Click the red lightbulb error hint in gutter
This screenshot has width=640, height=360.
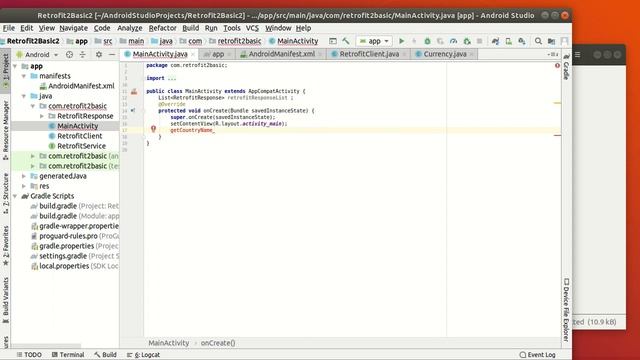[x=153, y=129]
